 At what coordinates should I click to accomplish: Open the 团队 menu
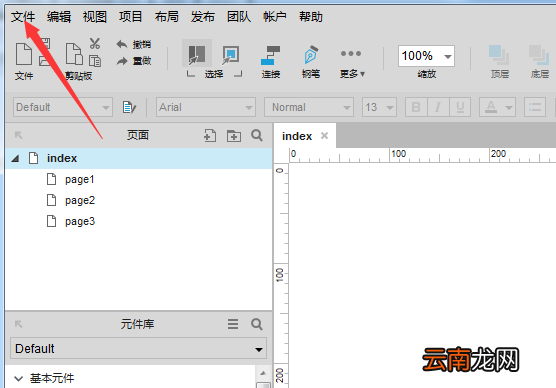click(x=239, y=17)
